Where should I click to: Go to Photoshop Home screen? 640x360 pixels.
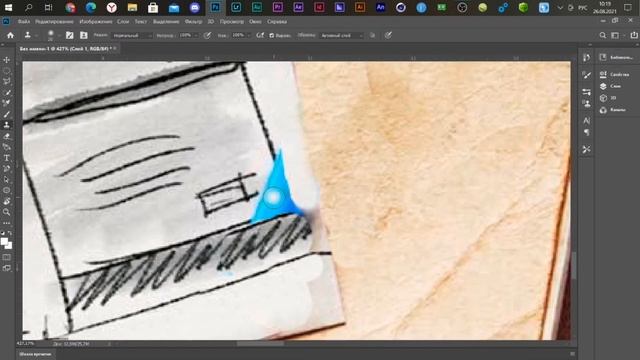10,36
